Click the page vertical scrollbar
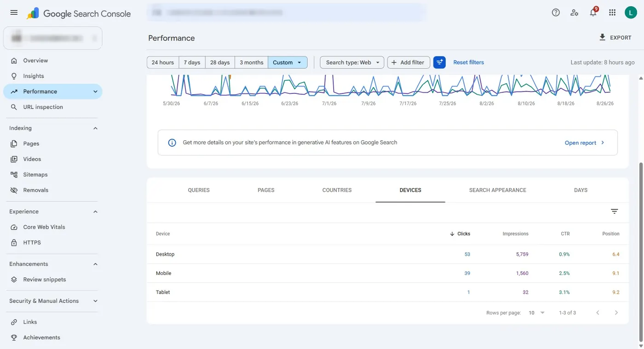Image resolution: width=644 pixels, height=349 pixels. [x=641, y=252]
